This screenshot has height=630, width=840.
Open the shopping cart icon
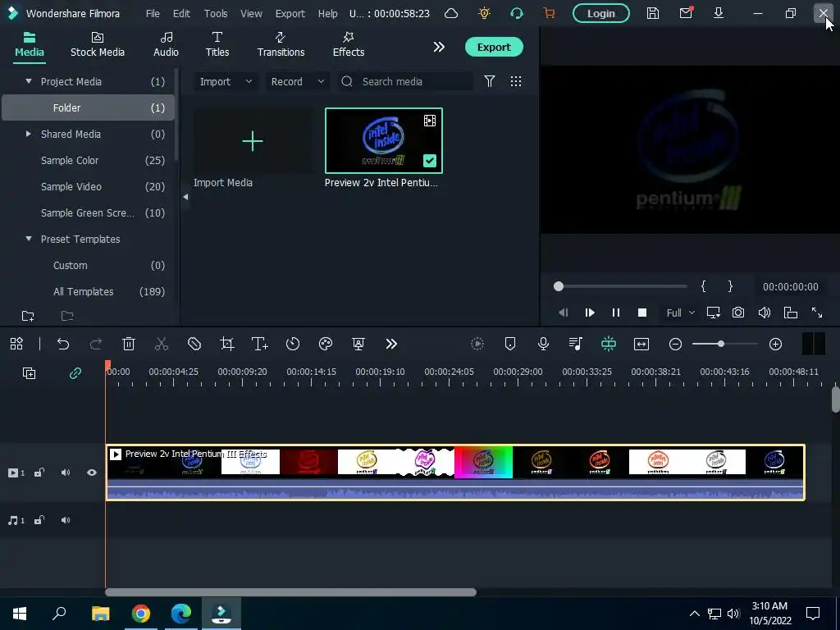(x=549, y=13)
